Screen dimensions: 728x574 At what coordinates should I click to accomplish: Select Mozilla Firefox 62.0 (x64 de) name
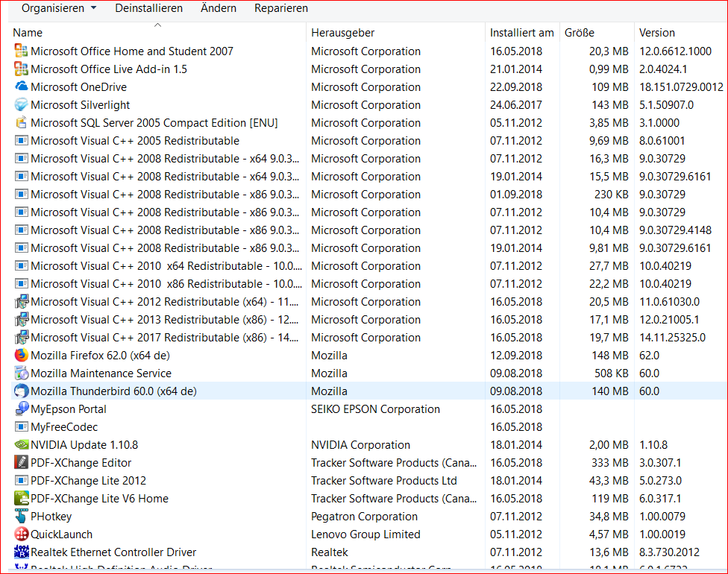click(x=100, y=356)
